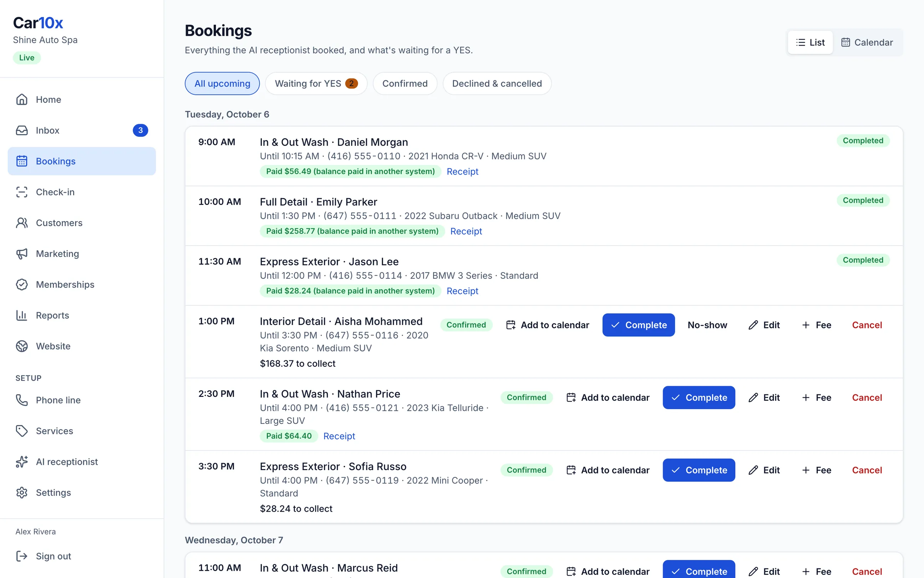Open Jason Lee's Receipt link
924x578 pixels.
pos(462,291)
